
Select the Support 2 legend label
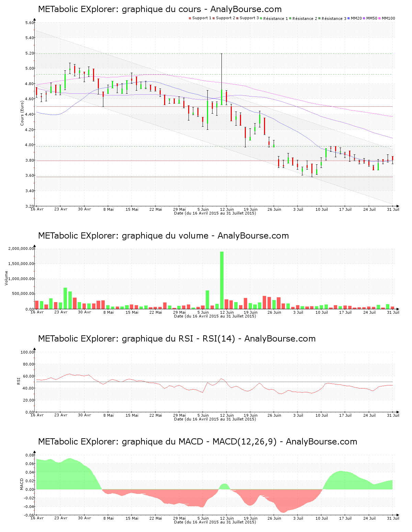(226, 18)
